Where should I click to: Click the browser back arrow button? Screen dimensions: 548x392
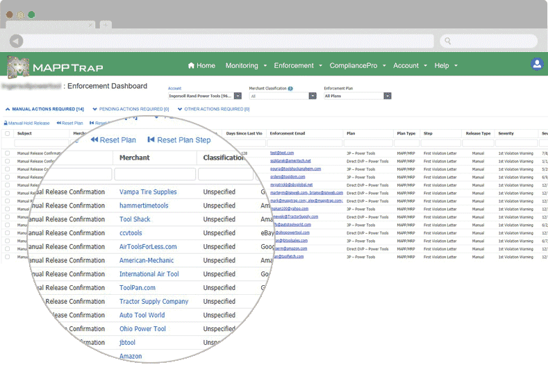17,42
